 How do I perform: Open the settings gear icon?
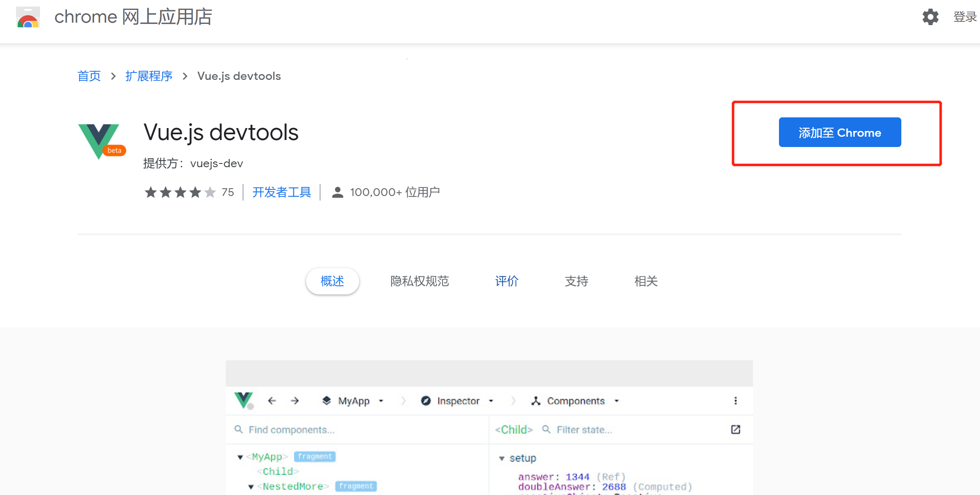coord(930,17)
